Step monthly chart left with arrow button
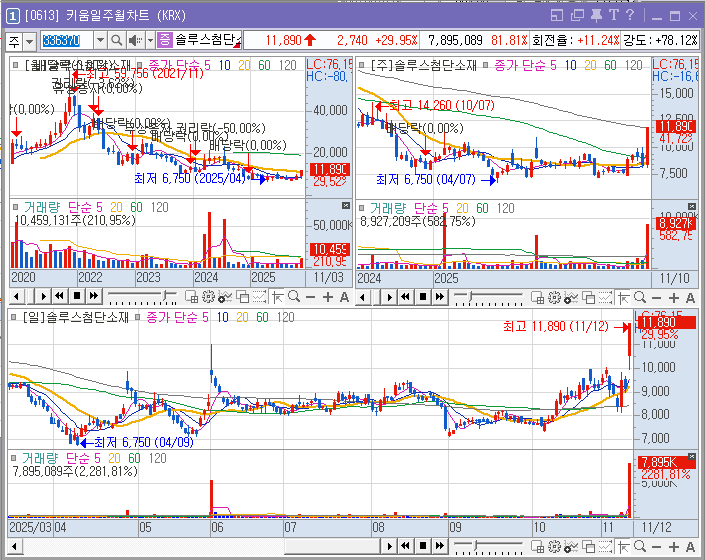The width and height of the screenshot is (705, 560). click(x=17, y=297)
